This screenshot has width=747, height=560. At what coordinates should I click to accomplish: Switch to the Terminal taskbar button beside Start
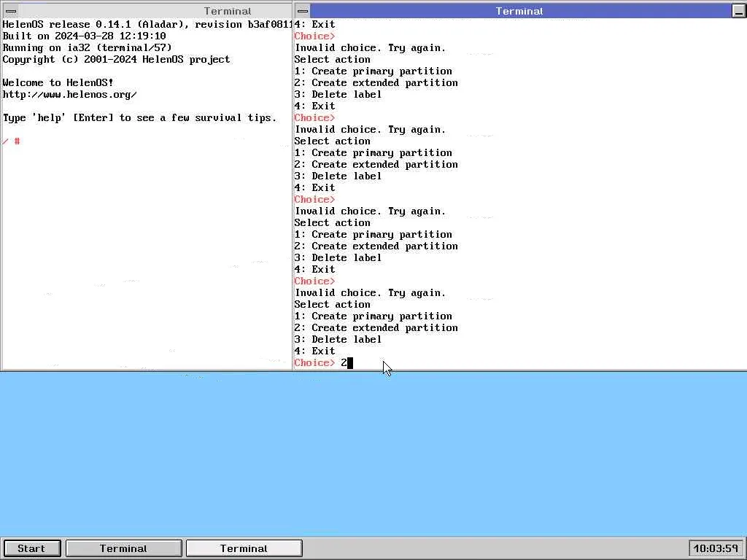tap(123, 548)
